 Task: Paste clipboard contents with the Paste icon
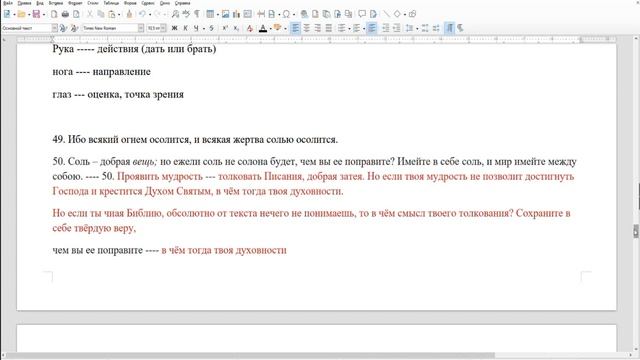point(111,14)
